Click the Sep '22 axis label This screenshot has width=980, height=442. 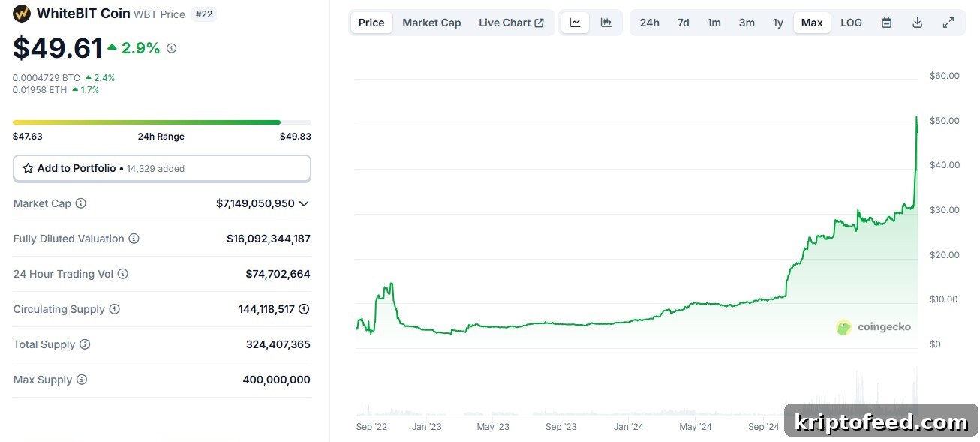click(x=371, y=426)
